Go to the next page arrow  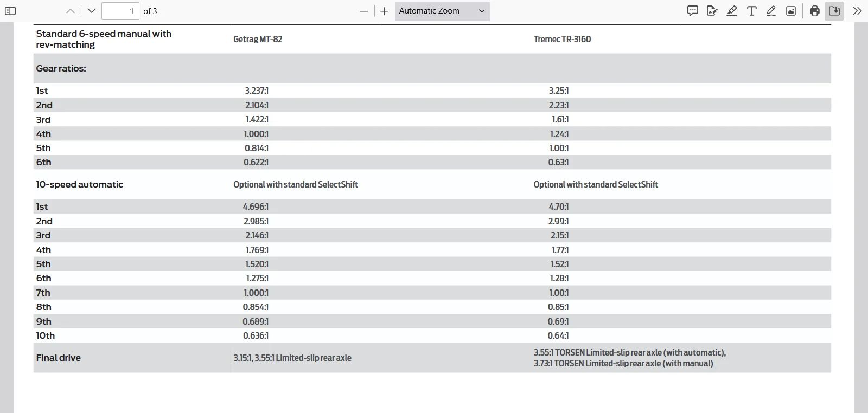pyautogui.click(x=91, y=11)
